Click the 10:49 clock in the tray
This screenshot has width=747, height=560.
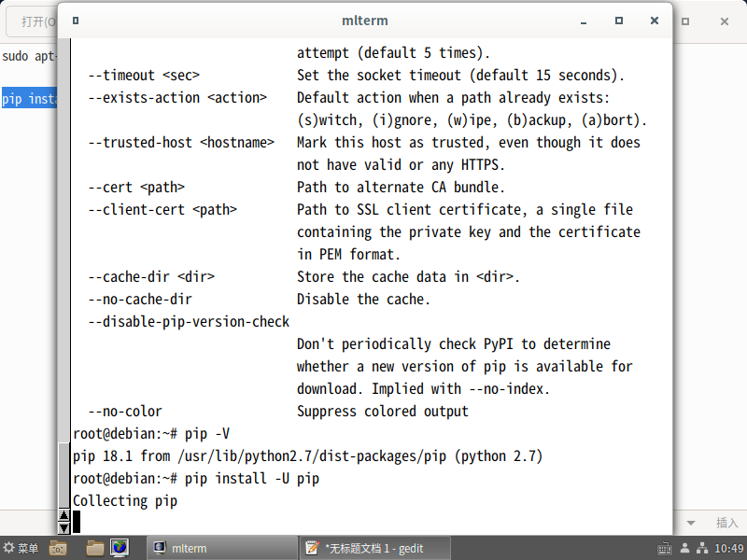coord(727,548)
